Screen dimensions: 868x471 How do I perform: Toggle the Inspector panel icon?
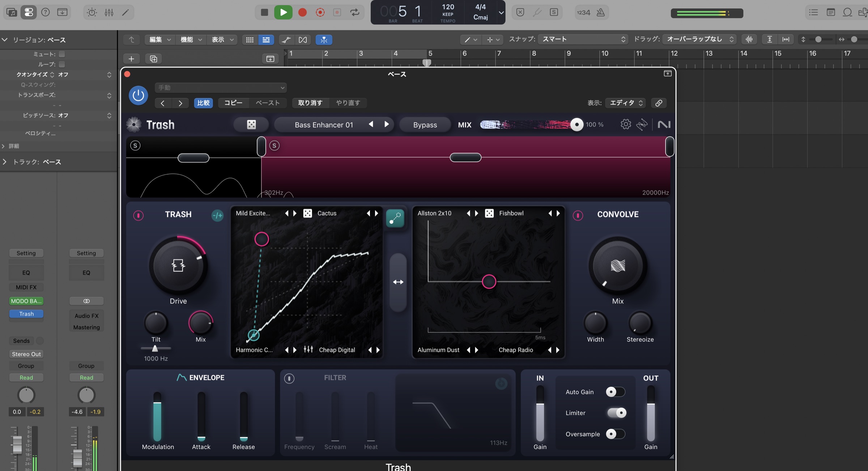click(x=28, y=12)
